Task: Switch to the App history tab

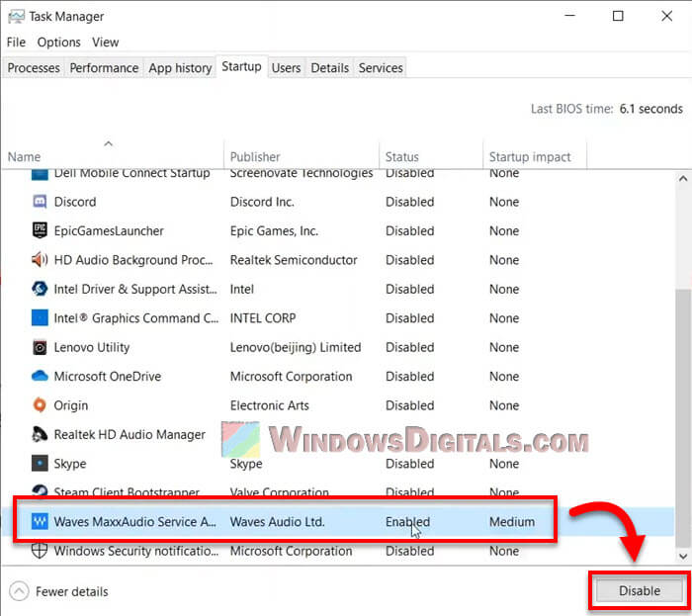Action: 180,68
